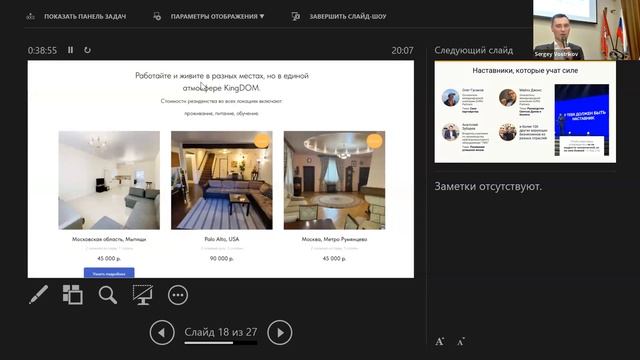Click the slide progress bar
The width and height of the screenshot is (640, 360).
point(221,343)
